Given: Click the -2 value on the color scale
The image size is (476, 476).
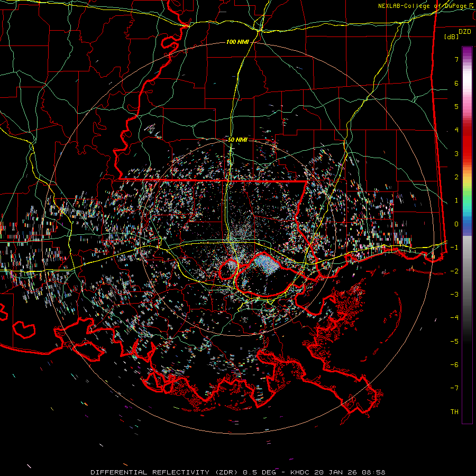Looking at the screenshot, I should (454, 271).
